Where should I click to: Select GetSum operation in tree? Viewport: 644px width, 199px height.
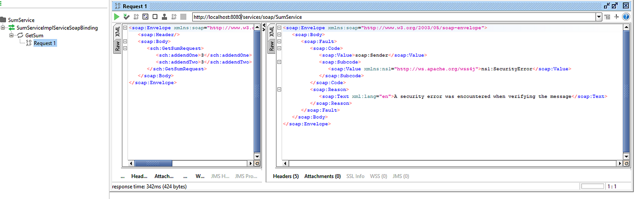[x=34, y=35]
